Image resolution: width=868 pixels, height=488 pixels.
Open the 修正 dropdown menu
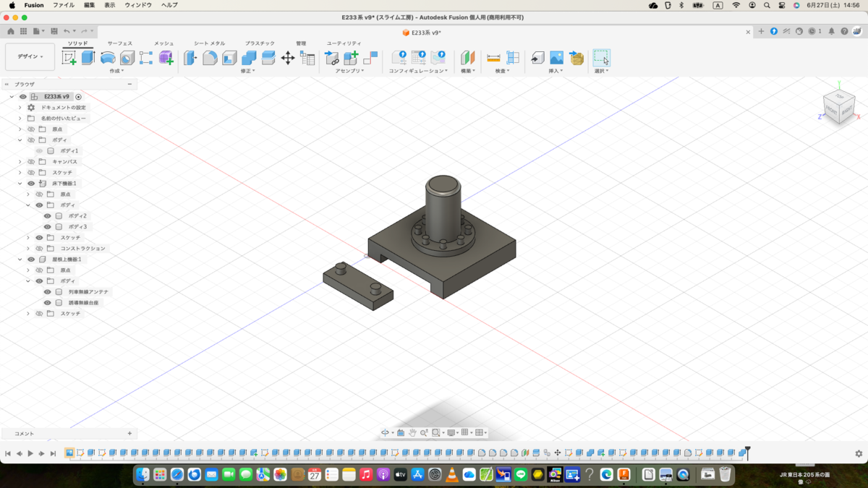point(248,71)
